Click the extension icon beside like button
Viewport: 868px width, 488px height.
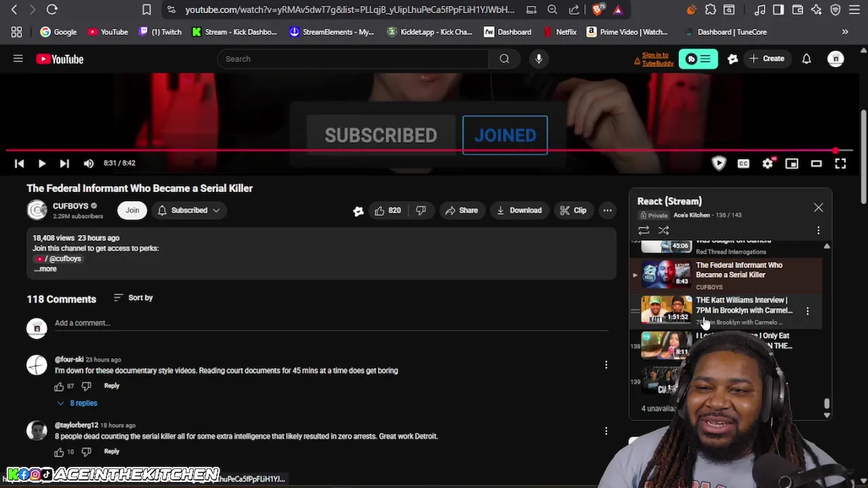[358, 211]
